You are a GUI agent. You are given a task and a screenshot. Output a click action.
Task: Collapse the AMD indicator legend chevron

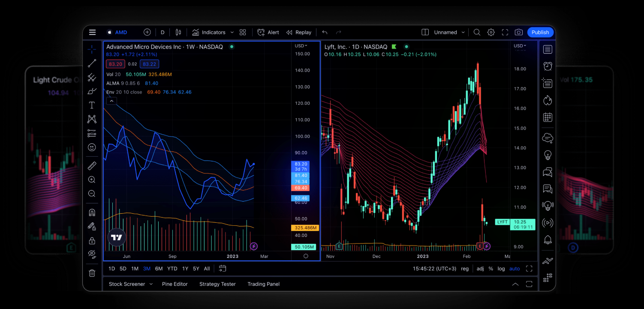111,101
